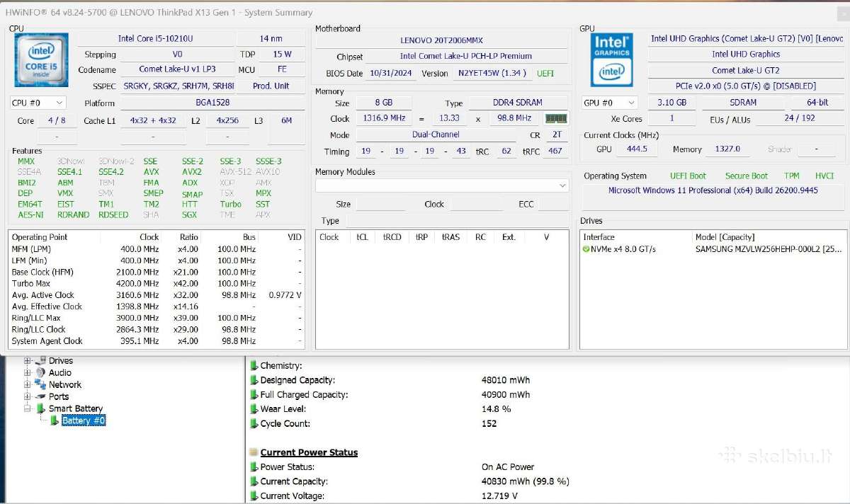The width and height of the screenshot is (850, 504).
Task: Expand the Drives tree node
Action: (28, 361)
